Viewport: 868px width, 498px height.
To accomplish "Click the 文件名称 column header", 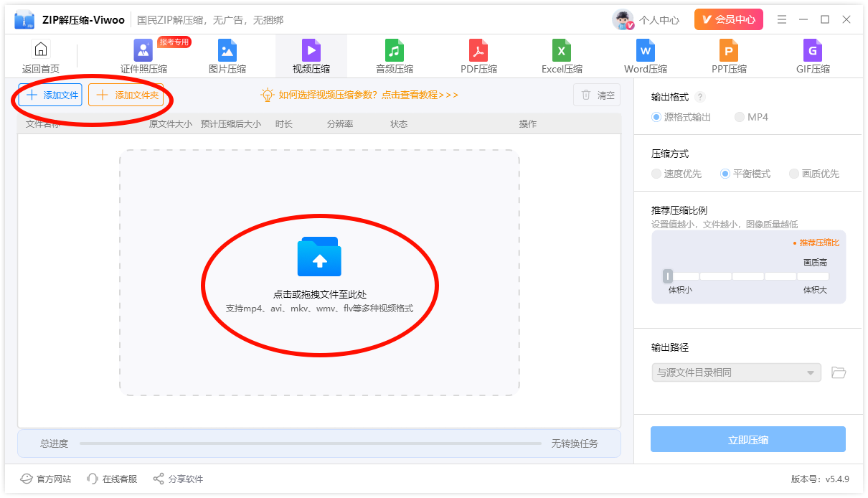I will point(43,124).
